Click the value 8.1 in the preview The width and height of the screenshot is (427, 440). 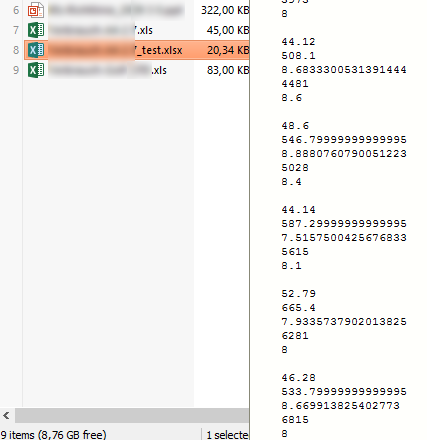tap(292, 266)
